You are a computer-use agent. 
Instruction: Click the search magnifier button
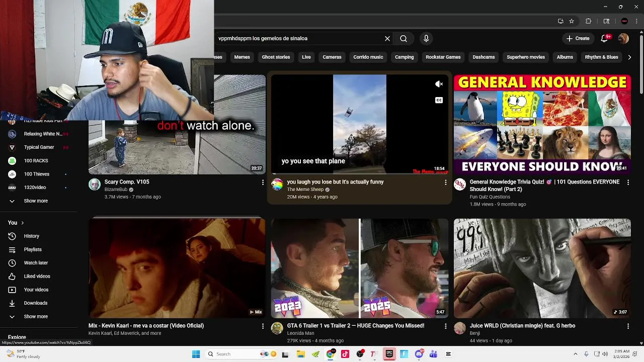click(404, 38)
